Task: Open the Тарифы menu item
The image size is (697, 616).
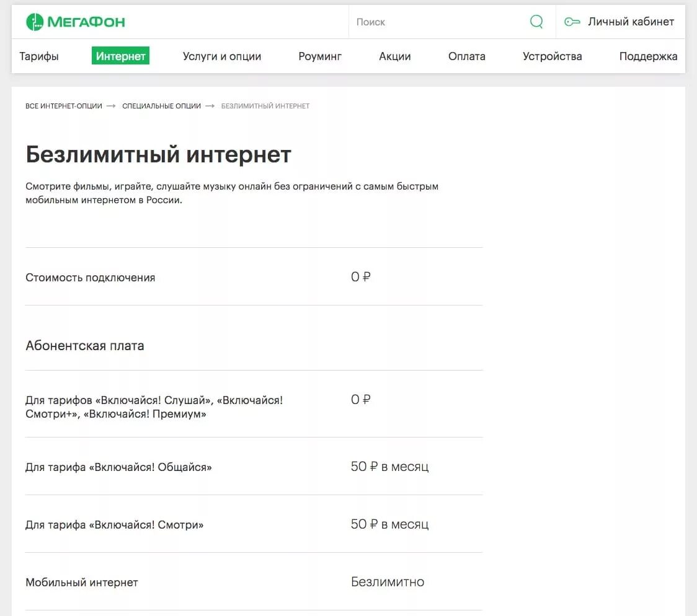Action: pos(39,56)
